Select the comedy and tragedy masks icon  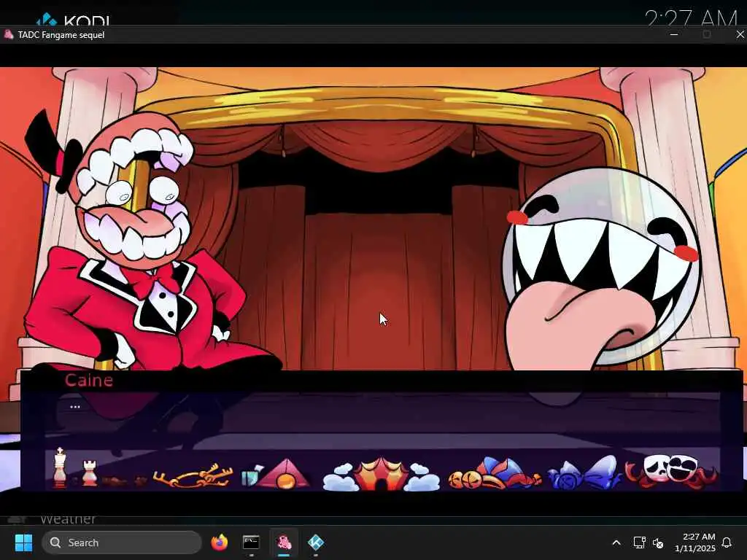pyautogui.click(x=672, y=472)
